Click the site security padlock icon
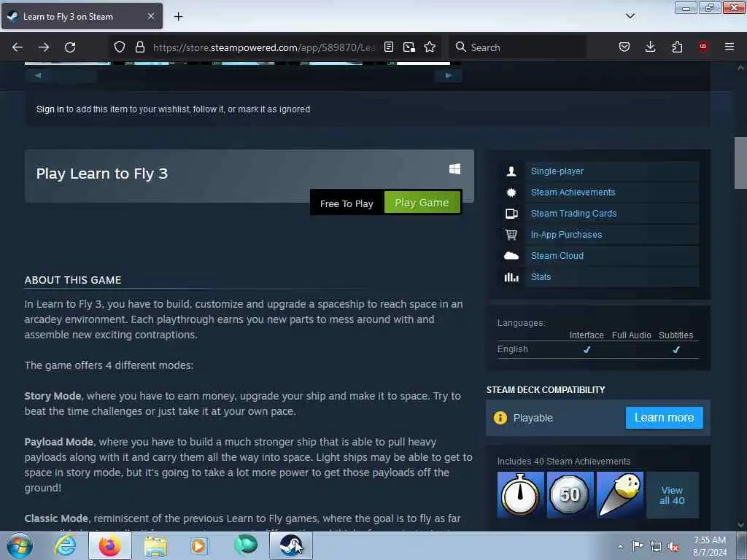The image size is (747, 560). [139, 47]
